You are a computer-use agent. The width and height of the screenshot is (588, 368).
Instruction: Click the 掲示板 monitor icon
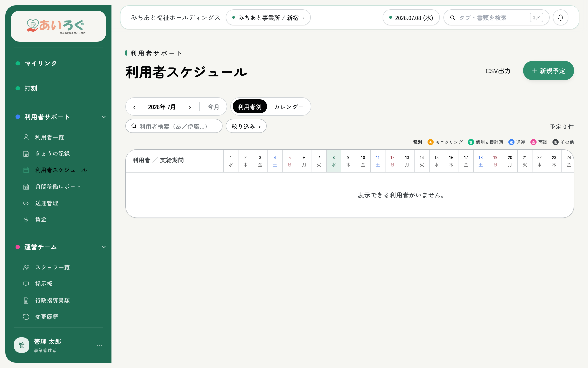pos(26,284)
